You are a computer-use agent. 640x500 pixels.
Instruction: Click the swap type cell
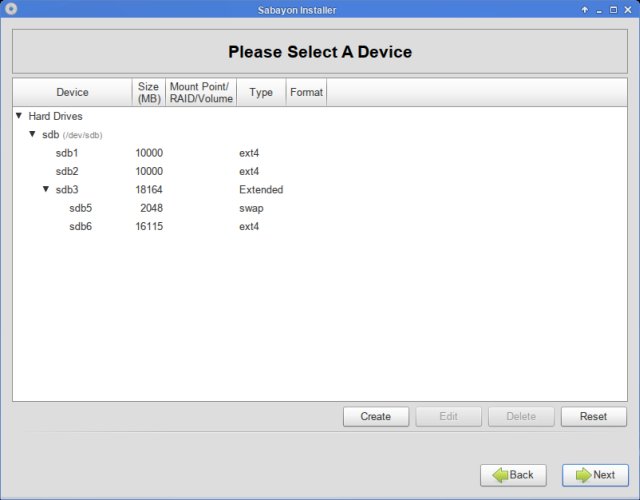click(251, 209)
